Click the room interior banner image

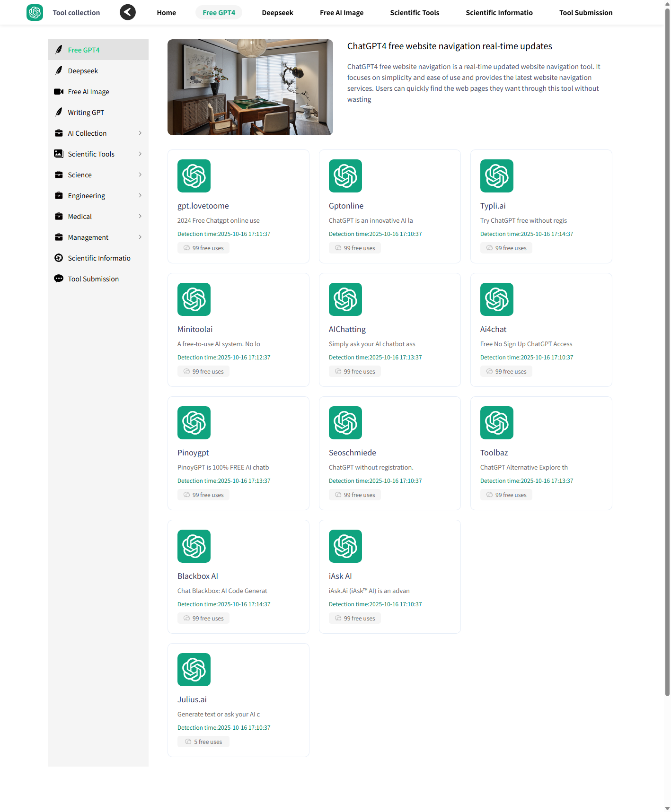tap(250, 87)
